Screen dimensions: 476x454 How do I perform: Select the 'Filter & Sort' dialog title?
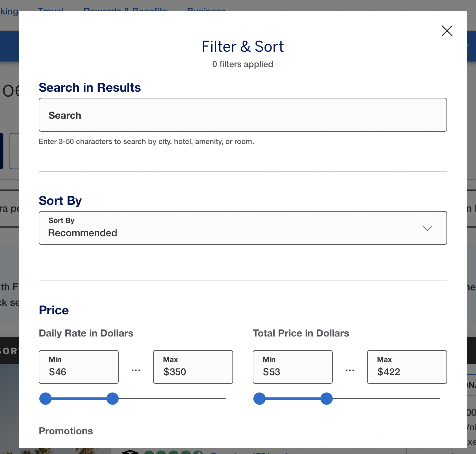tap(243, 47)
